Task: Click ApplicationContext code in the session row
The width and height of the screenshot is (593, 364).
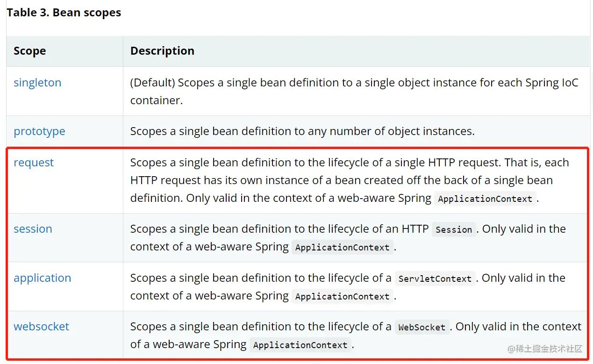Action: (x=342, y=247)
